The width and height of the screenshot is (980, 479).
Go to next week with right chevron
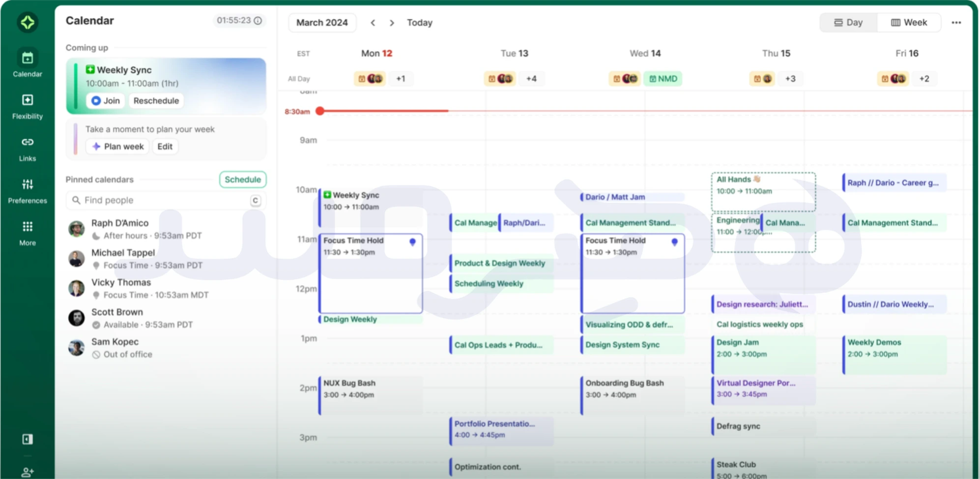click(x=392, y=23)
